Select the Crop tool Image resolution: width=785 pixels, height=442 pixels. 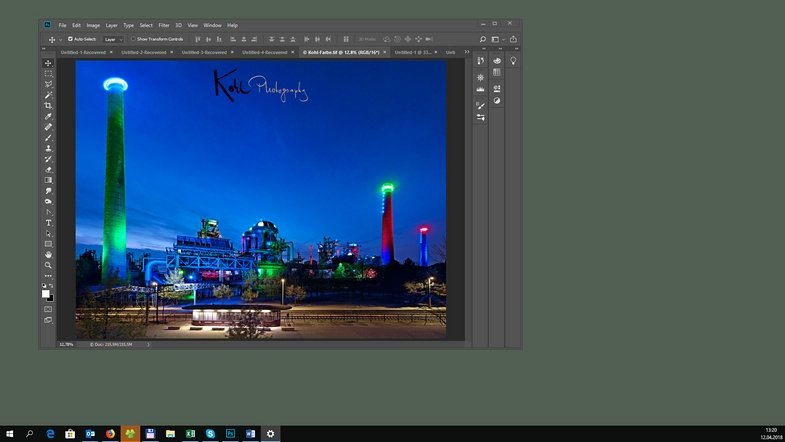(48, 106)
